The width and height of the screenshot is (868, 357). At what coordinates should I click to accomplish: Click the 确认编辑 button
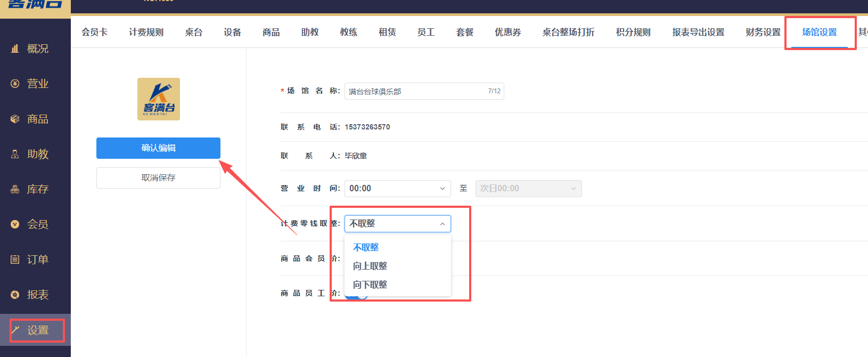click(x=158, y=148)
